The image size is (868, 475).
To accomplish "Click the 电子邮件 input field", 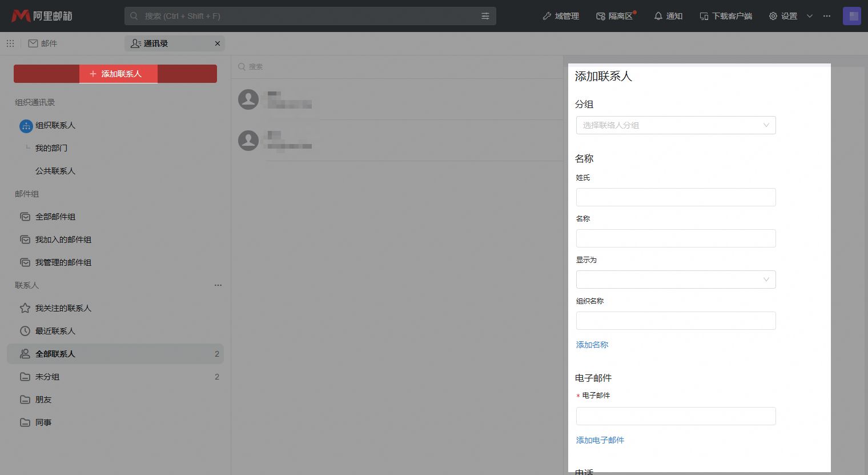I will click(676, 416).
